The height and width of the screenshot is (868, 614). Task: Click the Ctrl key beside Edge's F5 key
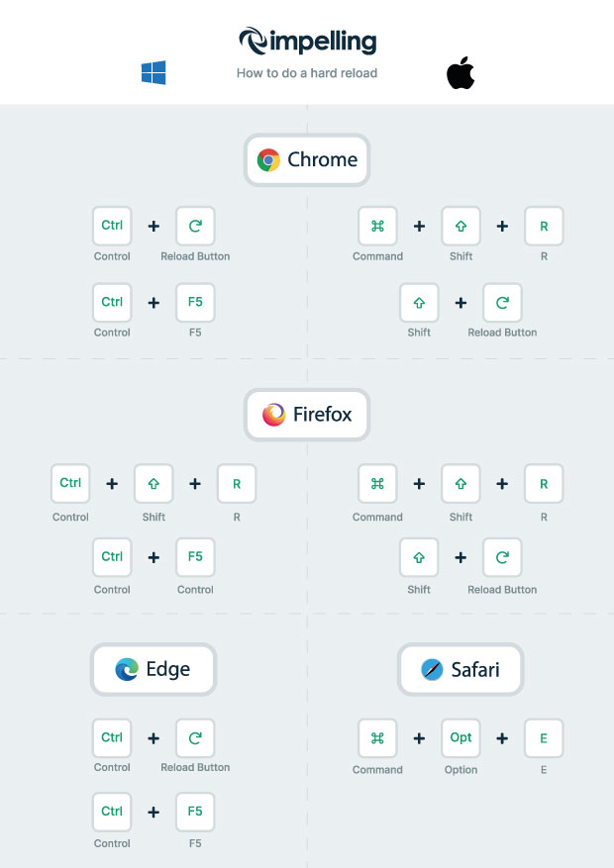point(112,812)
